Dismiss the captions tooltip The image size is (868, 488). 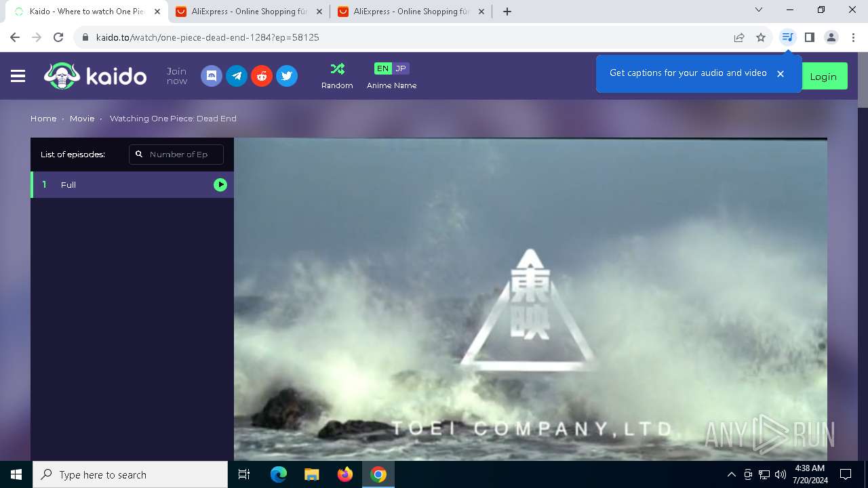[x=781, y=73]
